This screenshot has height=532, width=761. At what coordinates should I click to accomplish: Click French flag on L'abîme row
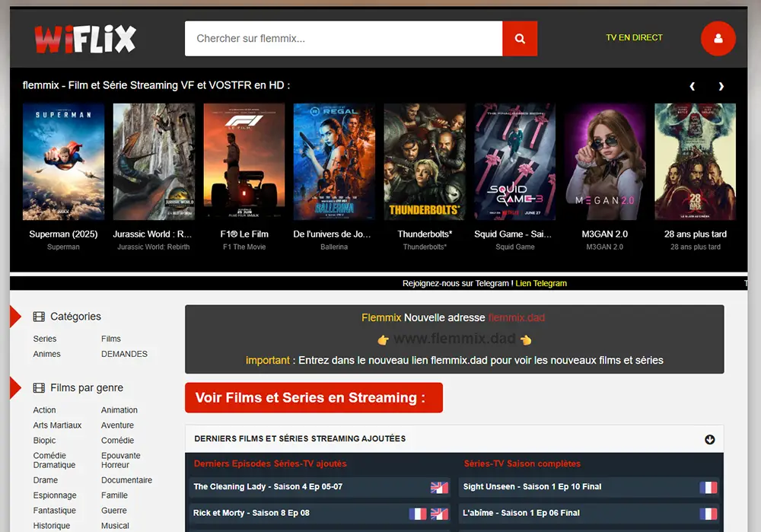(x=708, y=514)
